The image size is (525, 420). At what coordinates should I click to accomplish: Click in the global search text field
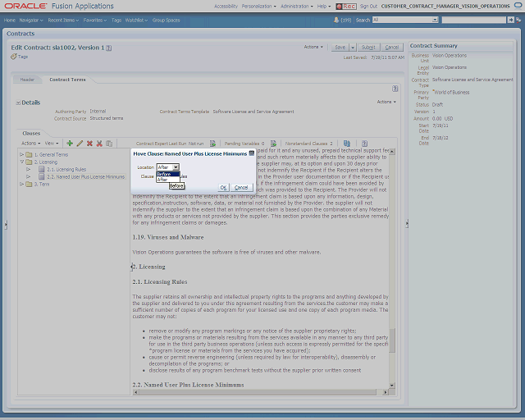click(x=474, y=20)
